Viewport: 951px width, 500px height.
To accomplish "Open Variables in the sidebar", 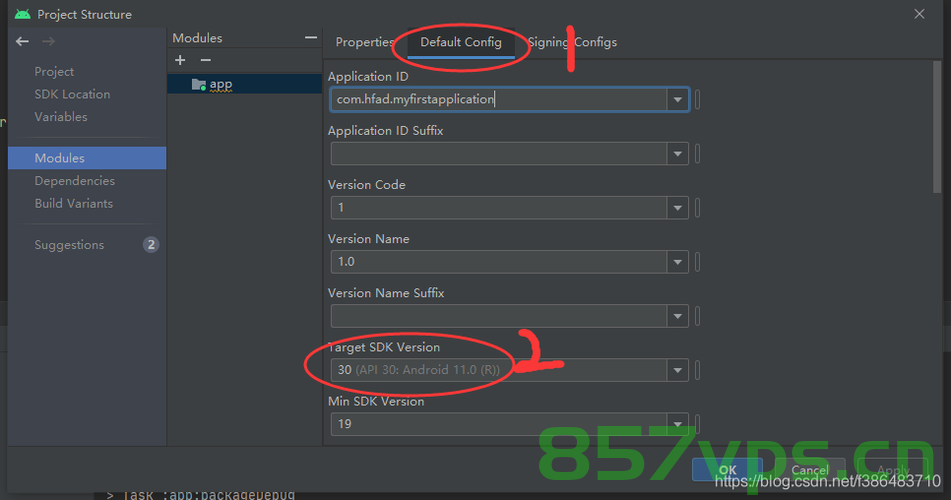I will point(61,117).
